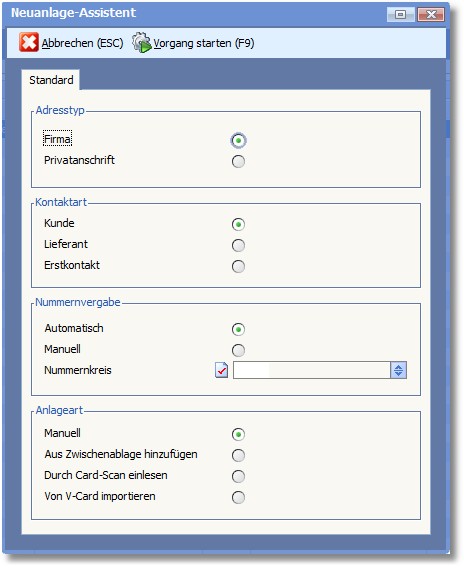Select the Privatanschrift radio button
464x568 pixels.
click(238, 162)
